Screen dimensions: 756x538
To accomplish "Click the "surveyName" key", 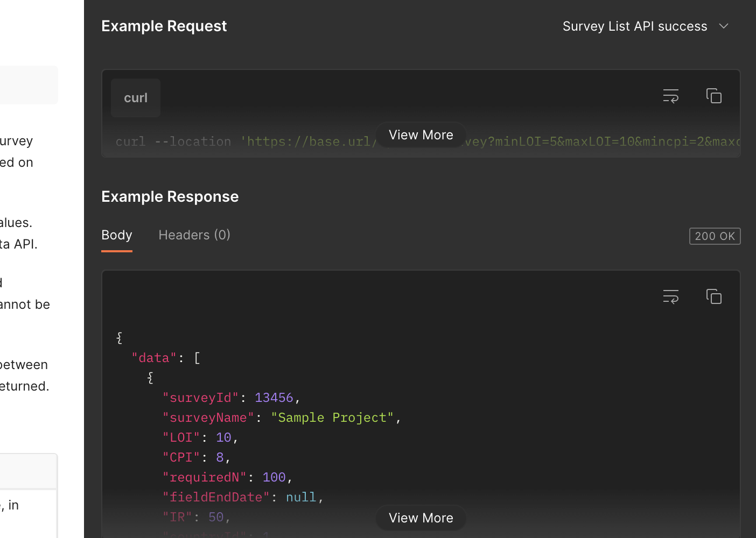I will click(208, 417).
